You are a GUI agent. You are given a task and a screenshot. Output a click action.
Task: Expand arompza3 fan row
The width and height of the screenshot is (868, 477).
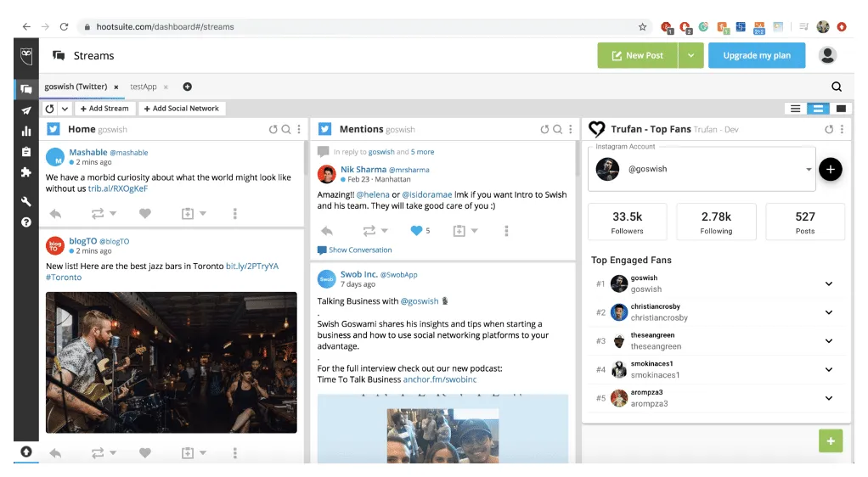[829, 398]
